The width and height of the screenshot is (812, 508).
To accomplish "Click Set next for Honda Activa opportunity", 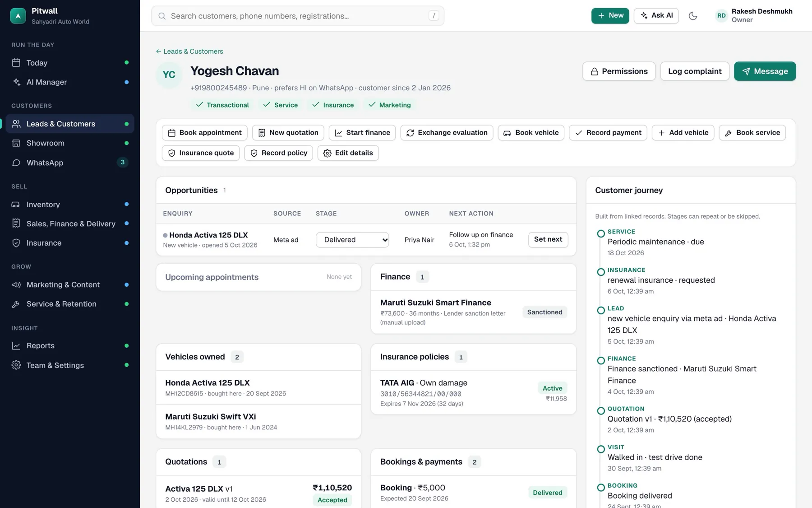I will coord(548,239).
